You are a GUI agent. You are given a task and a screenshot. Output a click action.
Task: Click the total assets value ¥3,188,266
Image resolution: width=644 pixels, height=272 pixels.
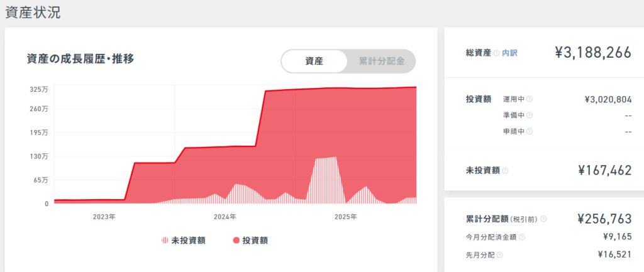[593, 53]
